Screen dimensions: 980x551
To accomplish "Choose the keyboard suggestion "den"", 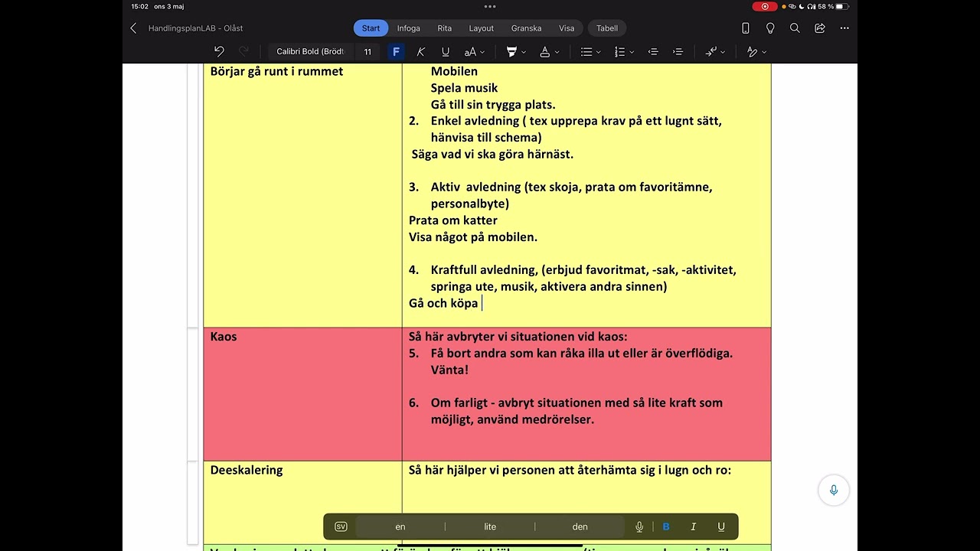I will click(x=580, y=527).
